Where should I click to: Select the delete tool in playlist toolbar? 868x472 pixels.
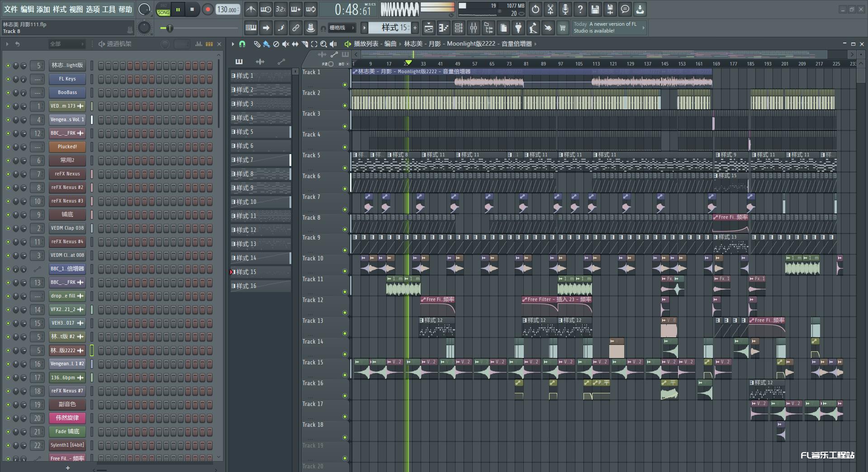click(276, 44)
